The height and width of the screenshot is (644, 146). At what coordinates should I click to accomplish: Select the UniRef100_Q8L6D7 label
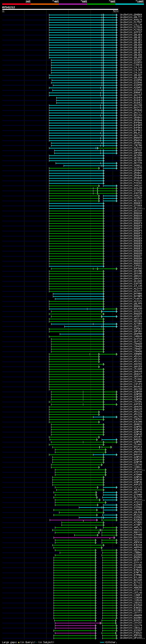pyautogui.click(x=131, y=75)
